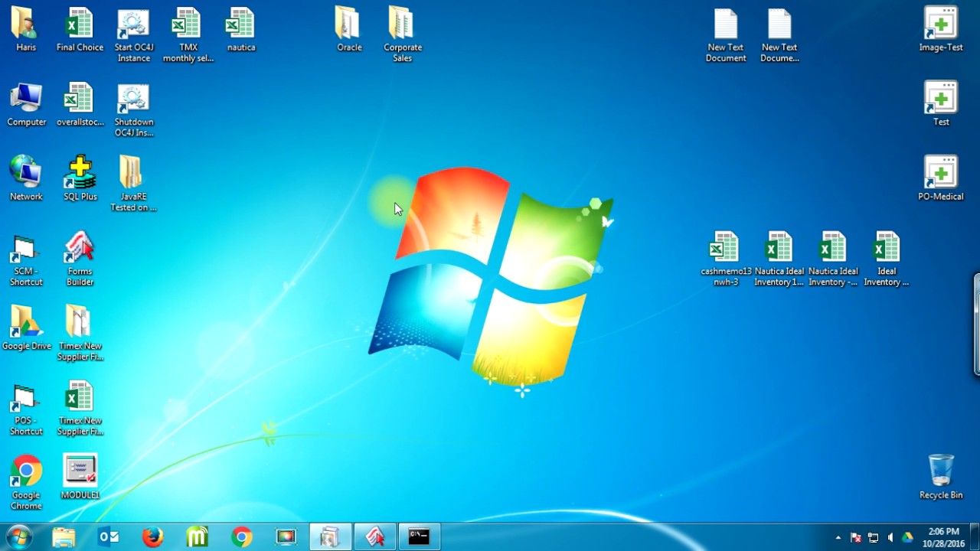The height and width of the screenshot is (551, 980).
Task: Select the MODULE1 desktop icon
Action: [80, 477]
